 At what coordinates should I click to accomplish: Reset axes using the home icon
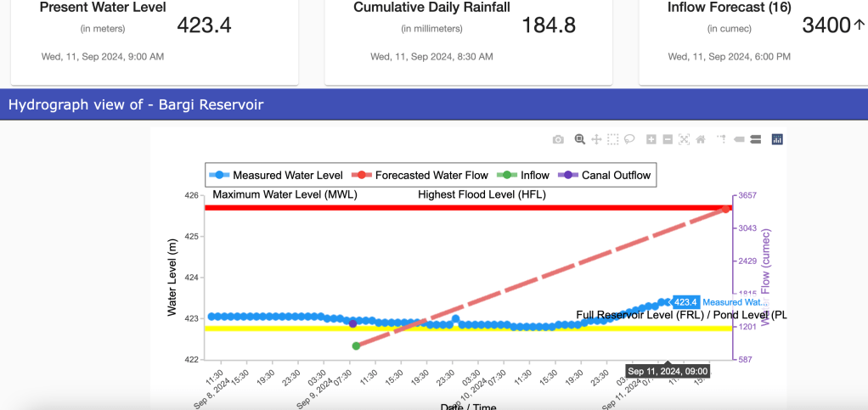coord(701,139)
